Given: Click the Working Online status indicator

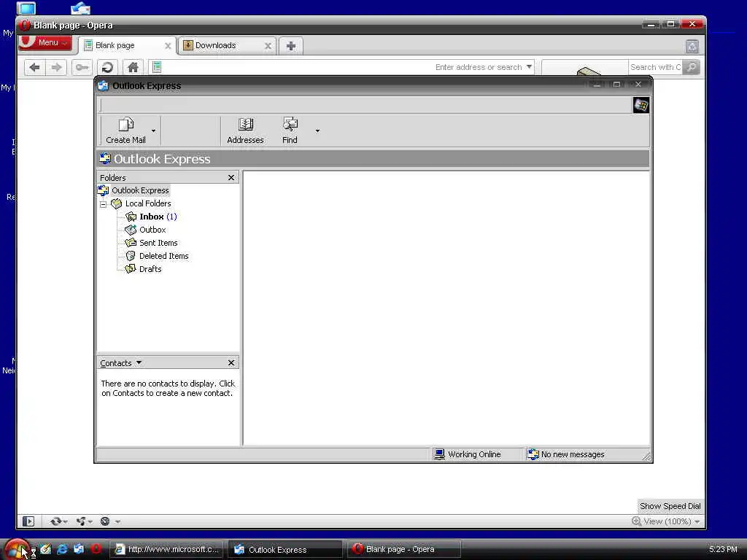Looking at the screenshot, I should (468, 454).
